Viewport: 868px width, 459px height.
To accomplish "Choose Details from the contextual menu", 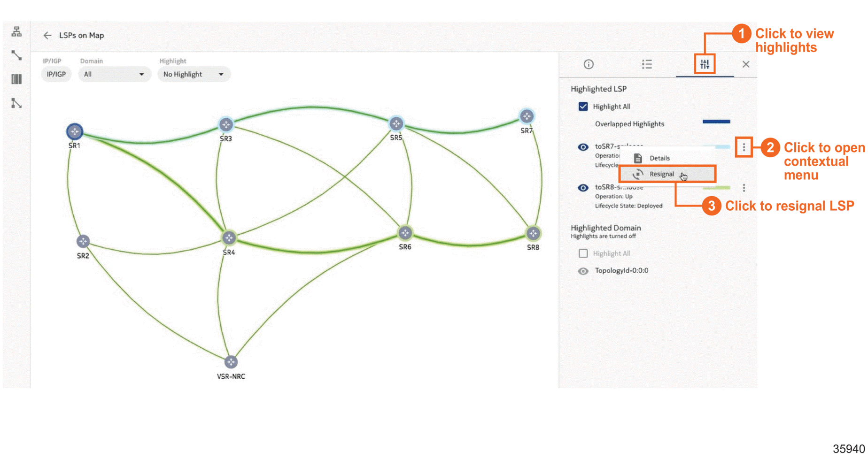I will coord(659,158).
